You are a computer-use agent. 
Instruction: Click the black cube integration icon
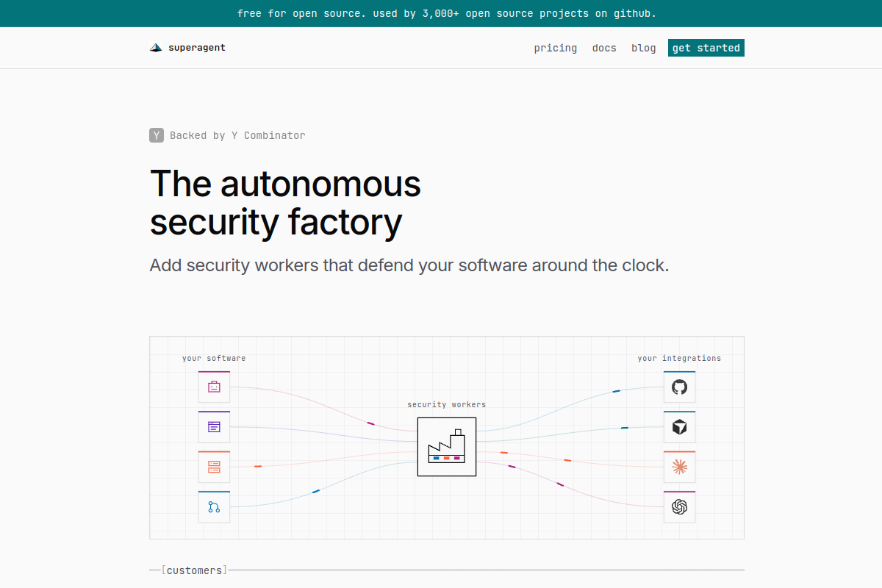point(679,426)
